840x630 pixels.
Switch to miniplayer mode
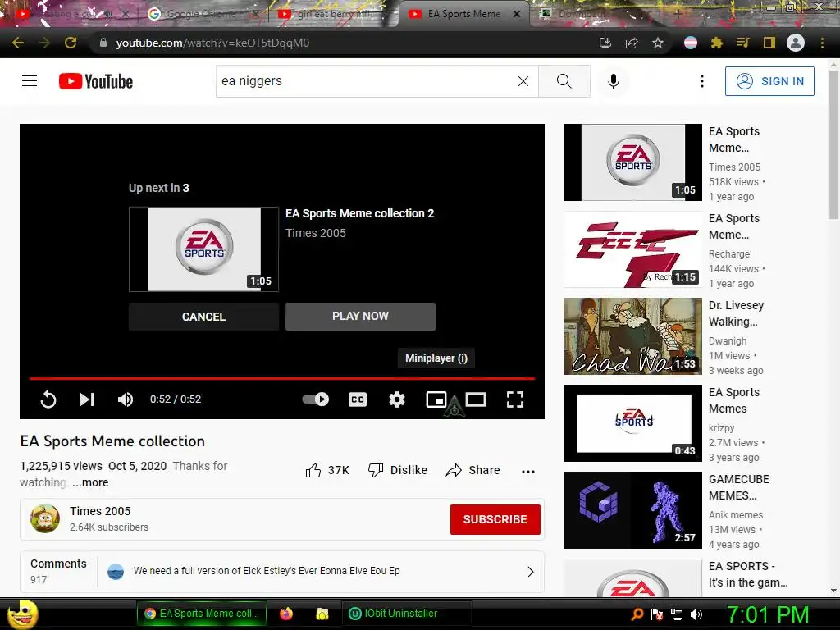436,399
